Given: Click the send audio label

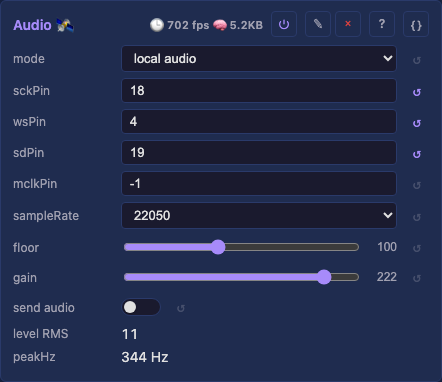Looking at the screenshot, I should (x=44, y=308).
